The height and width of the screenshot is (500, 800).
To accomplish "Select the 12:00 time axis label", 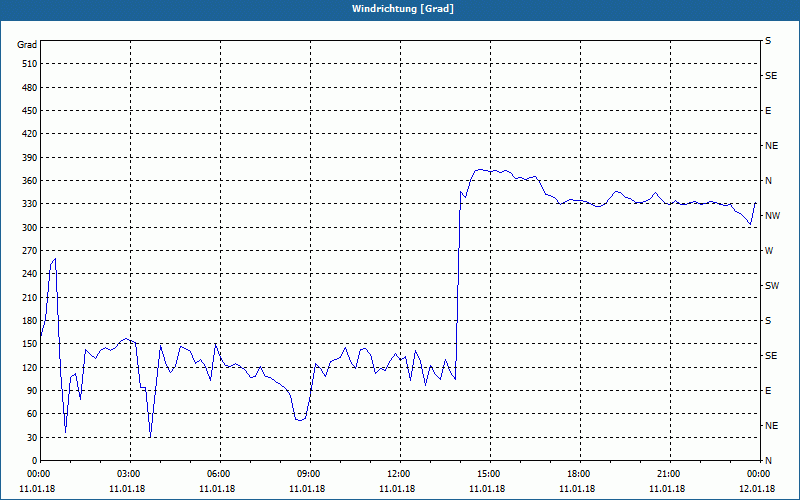I will [400, 473].
